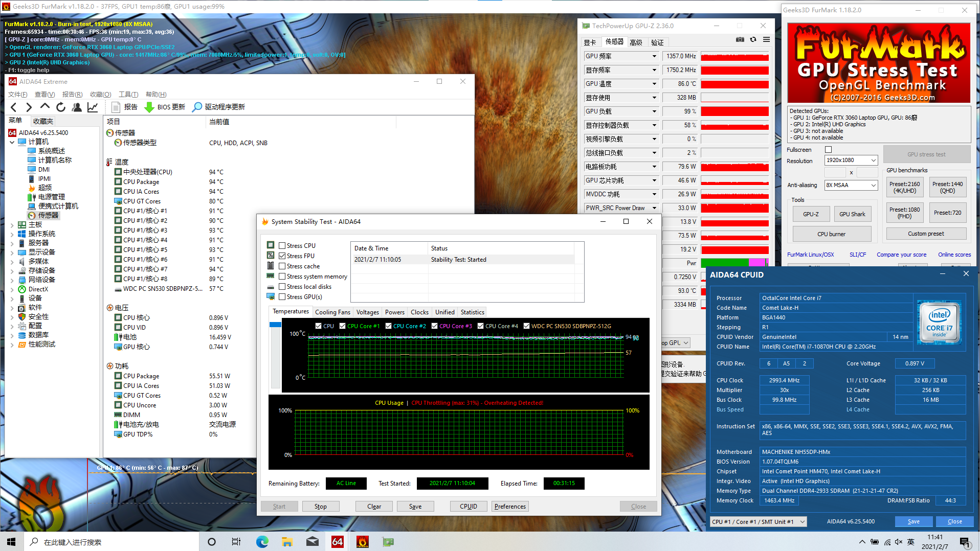The image size is (980, 551).
Task: Click AIDA64 user favorites toolbar icon
Action: click(77, 107)
